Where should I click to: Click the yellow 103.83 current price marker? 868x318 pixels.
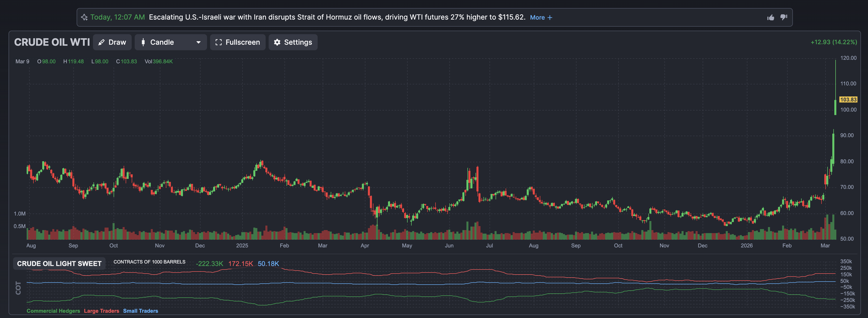(x=848, y=99)
